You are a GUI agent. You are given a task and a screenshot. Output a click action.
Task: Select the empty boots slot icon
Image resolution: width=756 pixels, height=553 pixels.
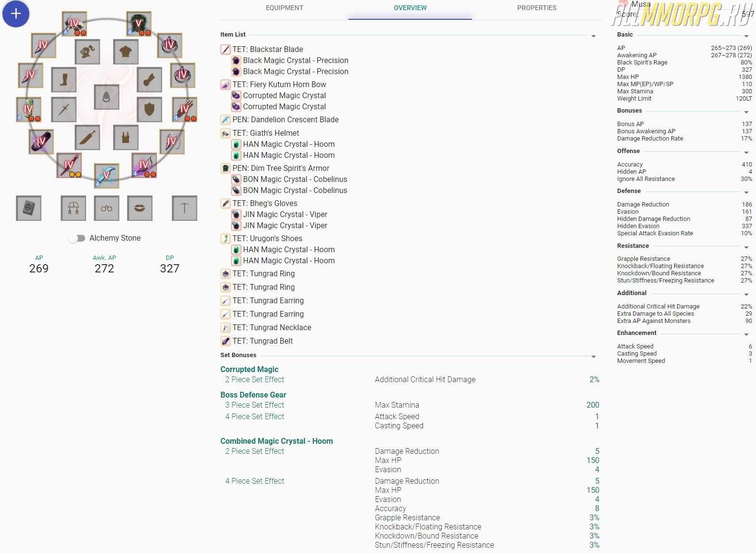64,80
